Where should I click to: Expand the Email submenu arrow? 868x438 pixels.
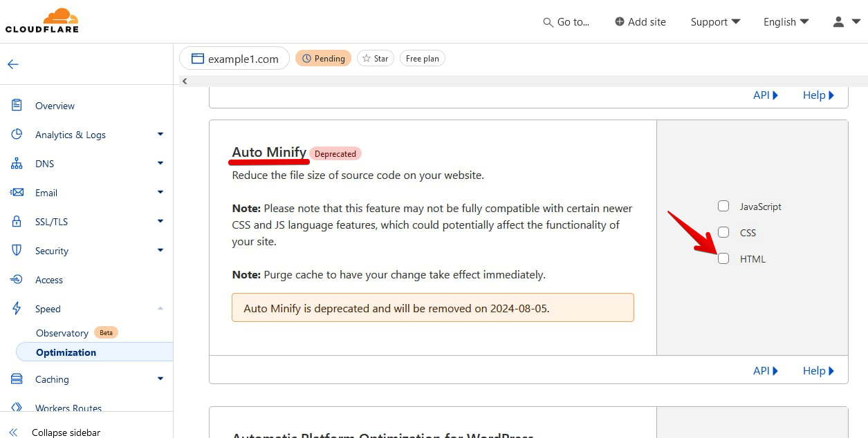click(160, 192)
